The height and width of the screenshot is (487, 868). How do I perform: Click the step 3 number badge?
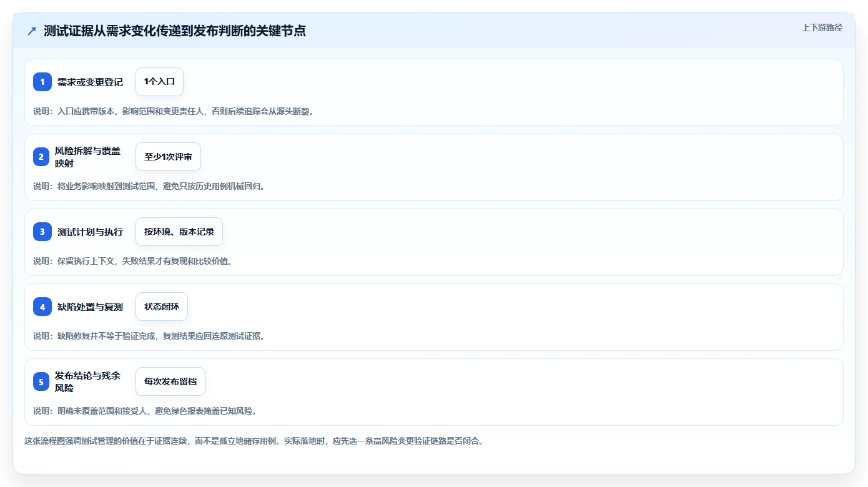click(42, 232)
